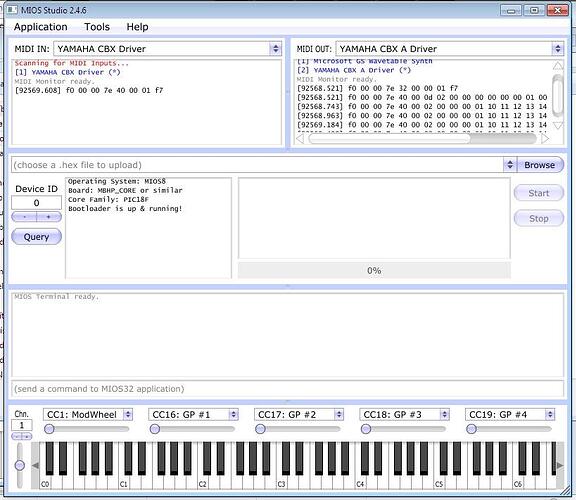Decrease Device ID with minus button

(24, 217)
